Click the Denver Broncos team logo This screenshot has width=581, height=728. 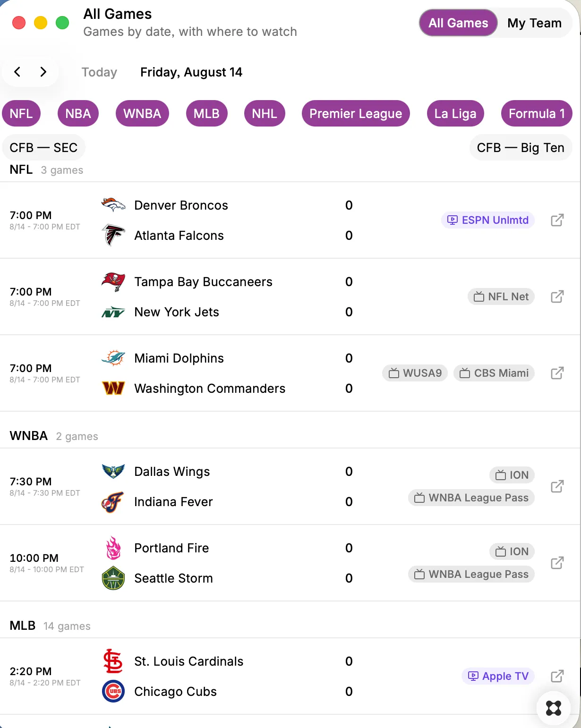pyautogui.click(x=113, y=205)
